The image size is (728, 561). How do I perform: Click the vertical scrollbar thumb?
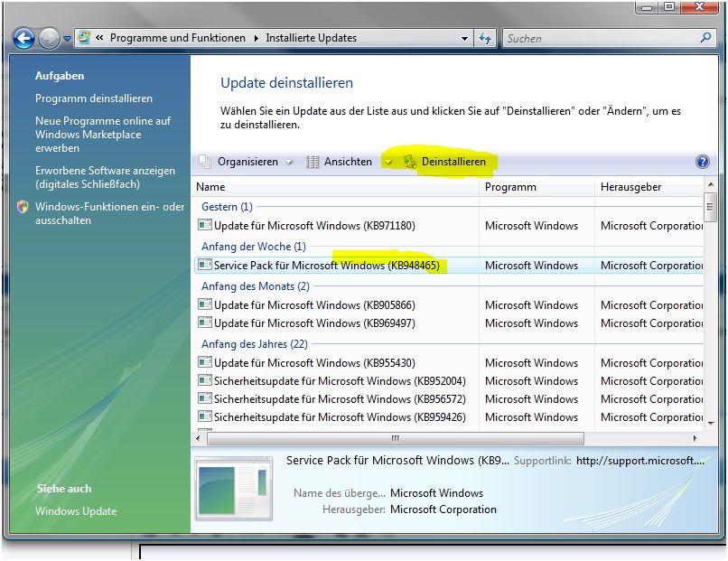click(710, 206)
